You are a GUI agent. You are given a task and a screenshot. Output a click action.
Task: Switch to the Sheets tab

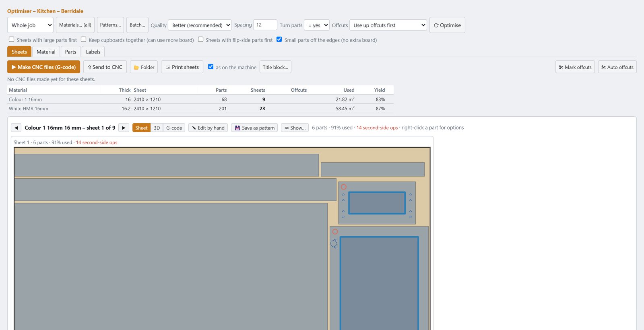[19, 52]
